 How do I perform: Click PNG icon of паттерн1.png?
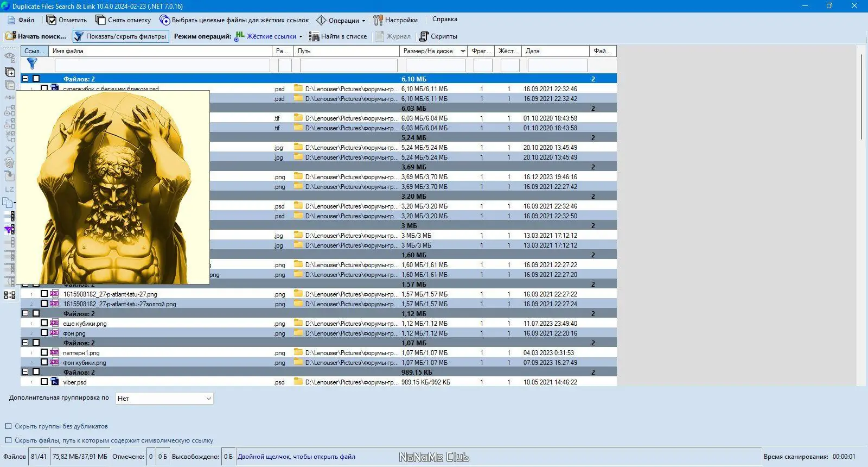tap(54, 352)
